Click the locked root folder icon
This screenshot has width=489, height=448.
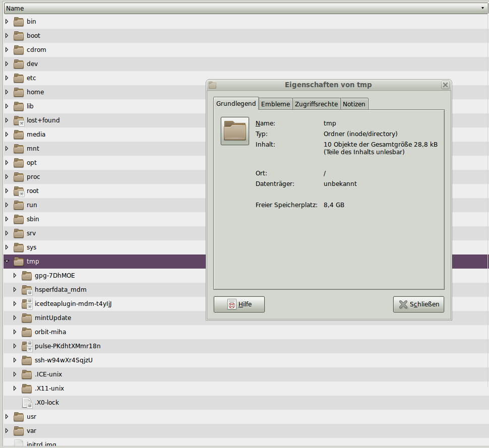[19, 191]
